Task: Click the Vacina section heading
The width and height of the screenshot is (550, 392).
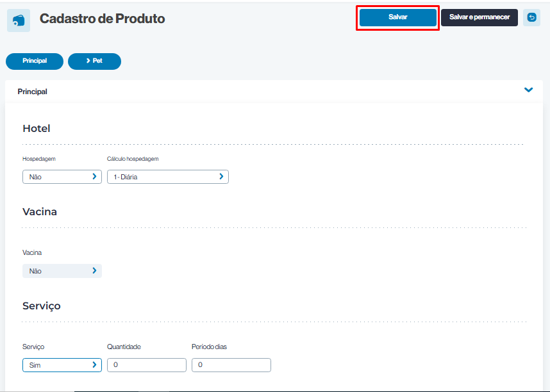Action: pyautogui.click(x=40, y=212)
